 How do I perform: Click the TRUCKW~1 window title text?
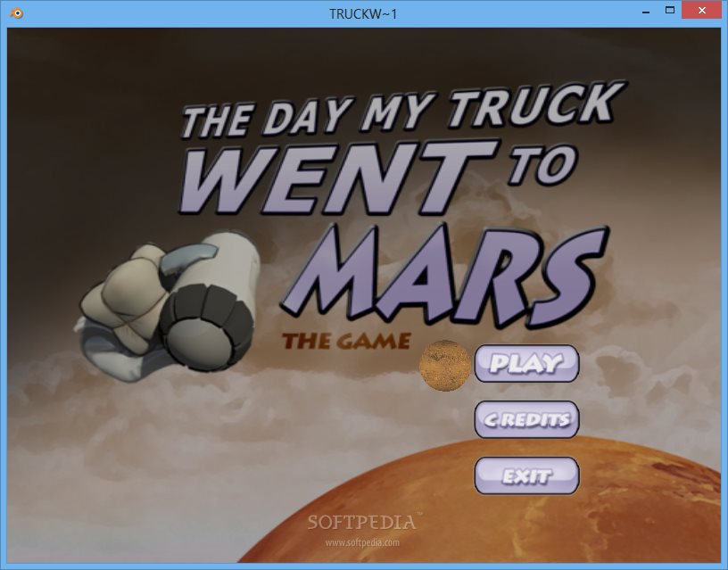[363, 14]
